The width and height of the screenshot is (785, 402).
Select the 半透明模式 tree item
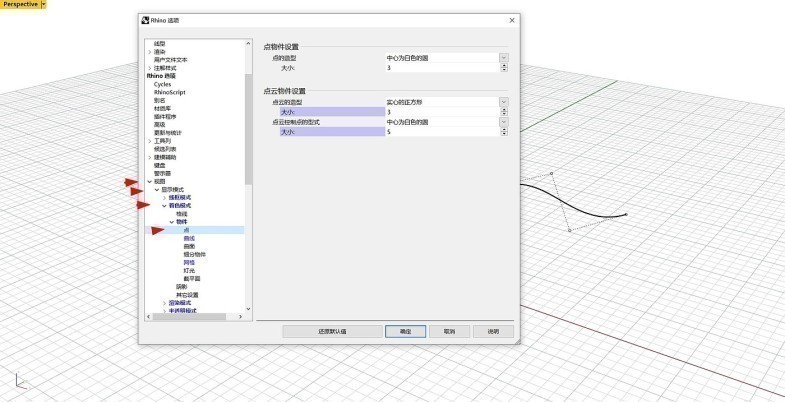(x=183, y=311)
